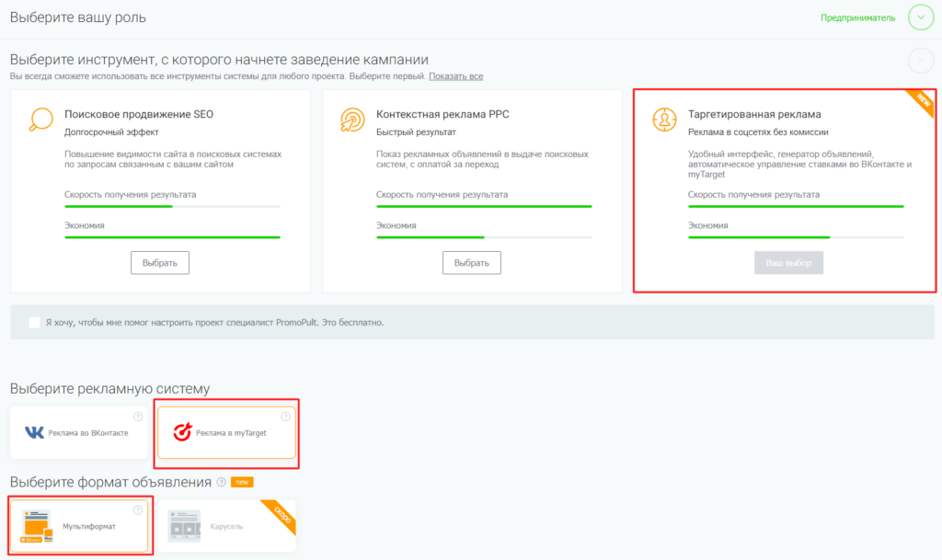Click the orange new badge near format heading
The height and width of the screenshot is (560, 942).
pyautogui.click(x=242, y=482)
